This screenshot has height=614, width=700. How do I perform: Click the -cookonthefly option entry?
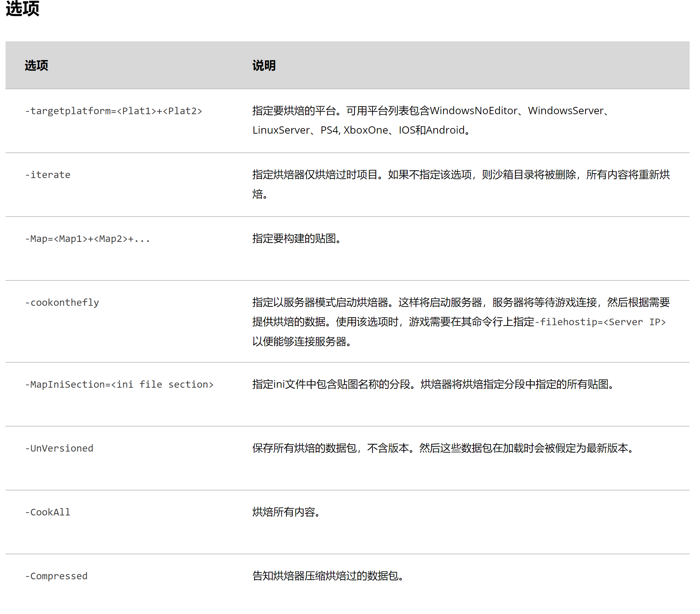point(62,302)
